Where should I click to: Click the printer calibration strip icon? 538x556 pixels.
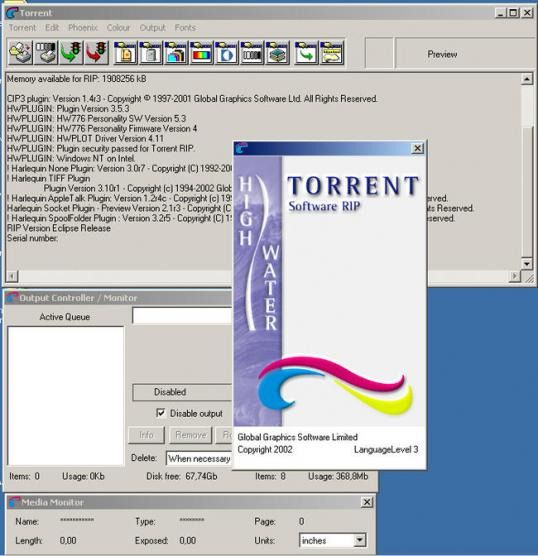click(46, 52)
